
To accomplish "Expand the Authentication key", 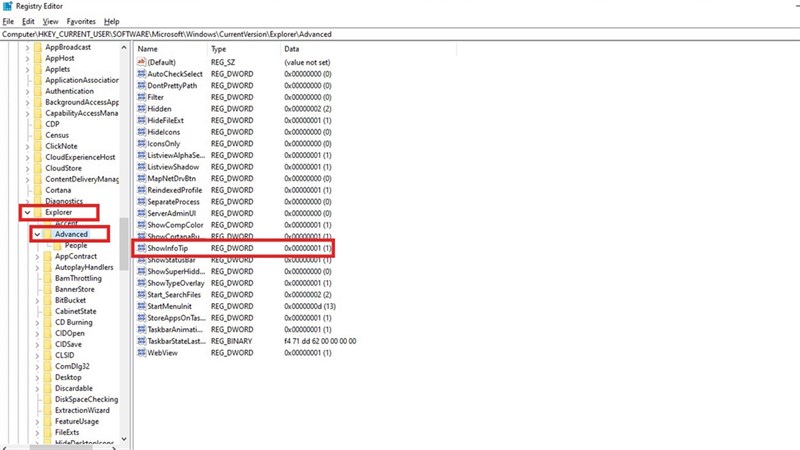I will tap(28, 91).
